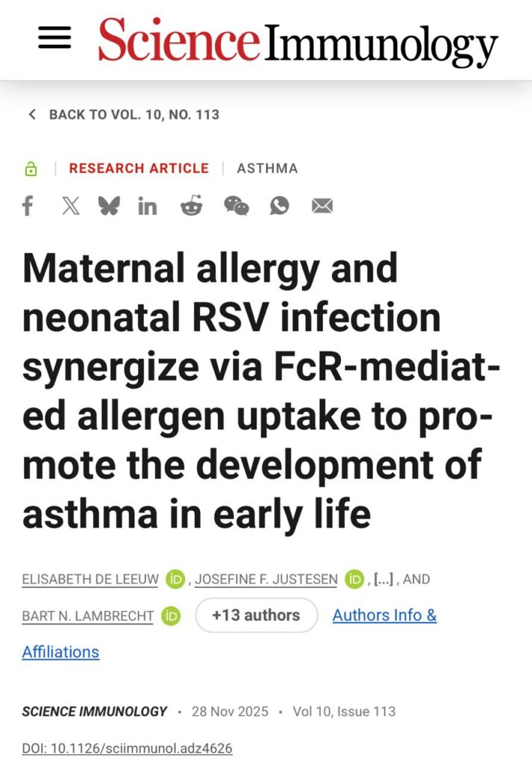
Task: Share article on WeChat
Action: click(237, 206)
